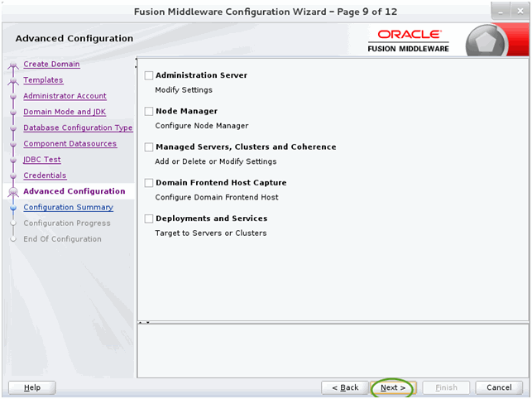Image resolution: width=532 pixels, height=399 pixels.
Task: Open the Templates step link
Action: 43,80
